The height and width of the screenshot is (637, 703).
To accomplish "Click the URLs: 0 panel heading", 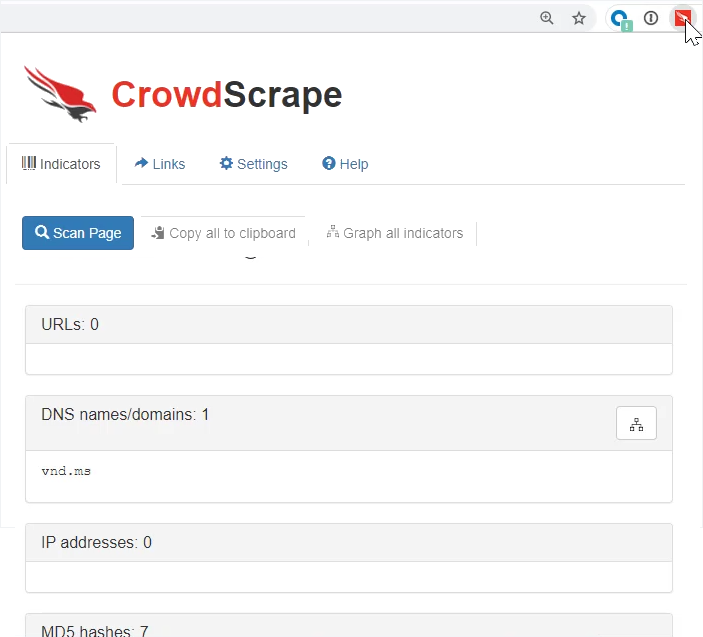I will click(x=349, y=325).
